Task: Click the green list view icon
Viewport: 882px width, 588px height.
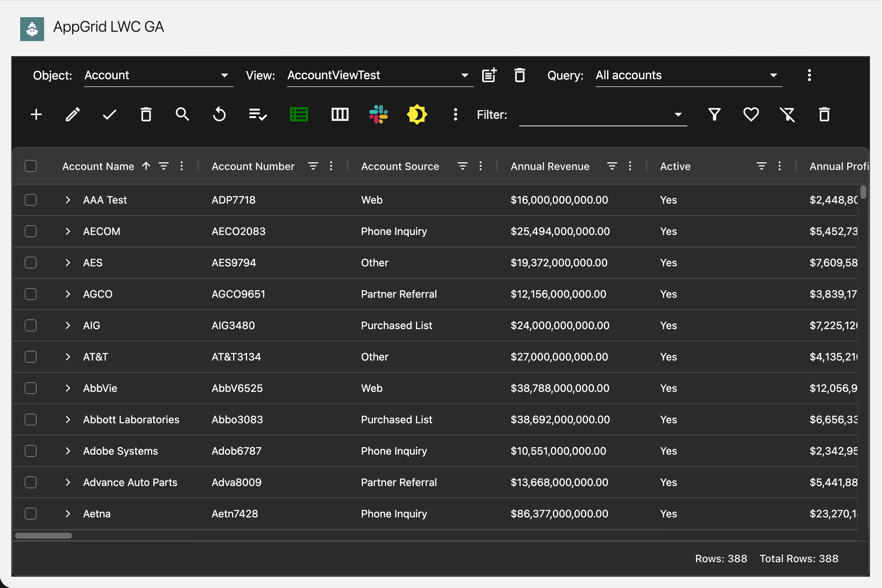Action: tap(299, 114)
